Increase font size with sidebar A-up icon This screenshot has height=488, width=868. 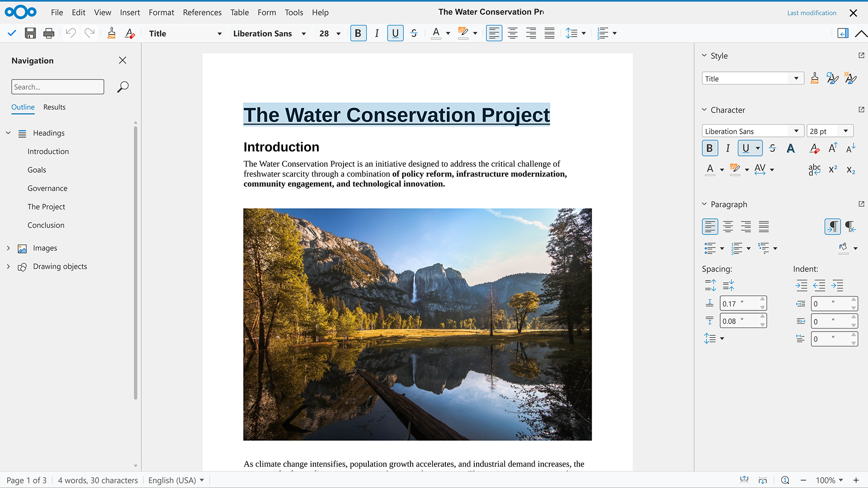[x=833, y=148]
